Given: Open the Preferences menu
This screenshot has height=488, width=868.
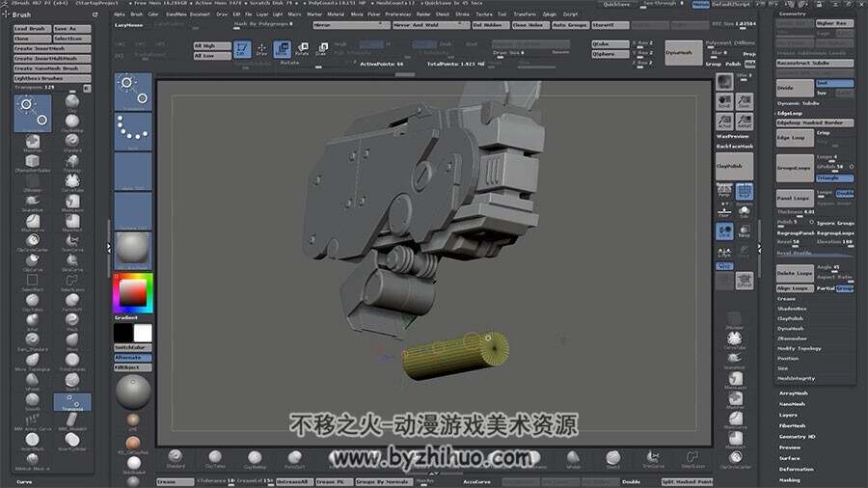Looking at the screenshot, I should tap(398, 14).
